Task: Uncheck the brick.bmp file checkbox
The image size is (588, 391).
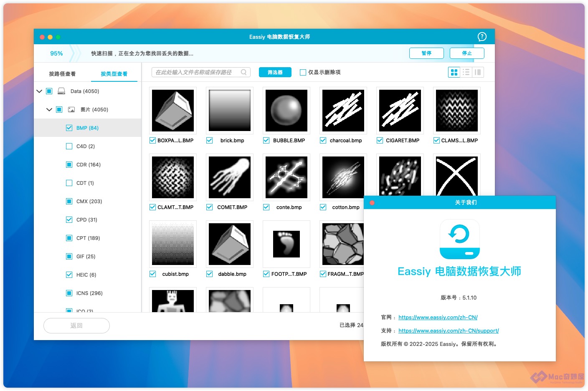Action: [x=210, y=141]
